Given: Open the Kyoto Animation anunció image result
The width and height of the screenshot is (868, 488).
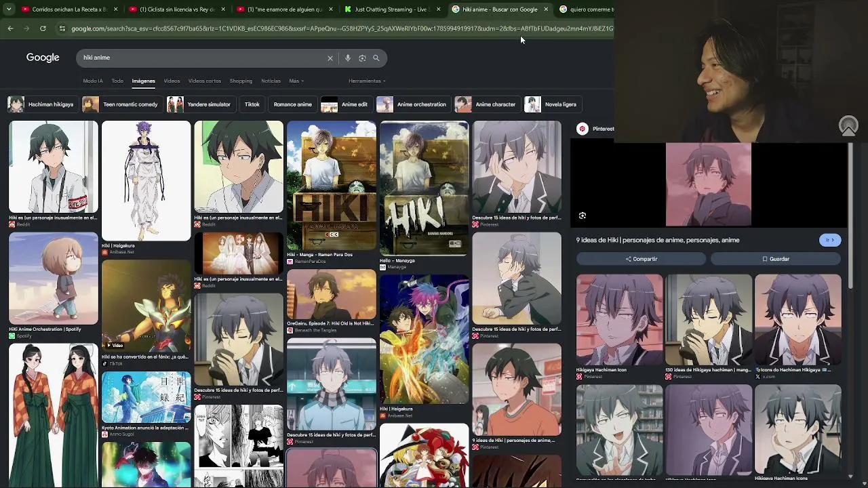Looking at the screenshot, I should pyautogui.click(x=146, y=396).
